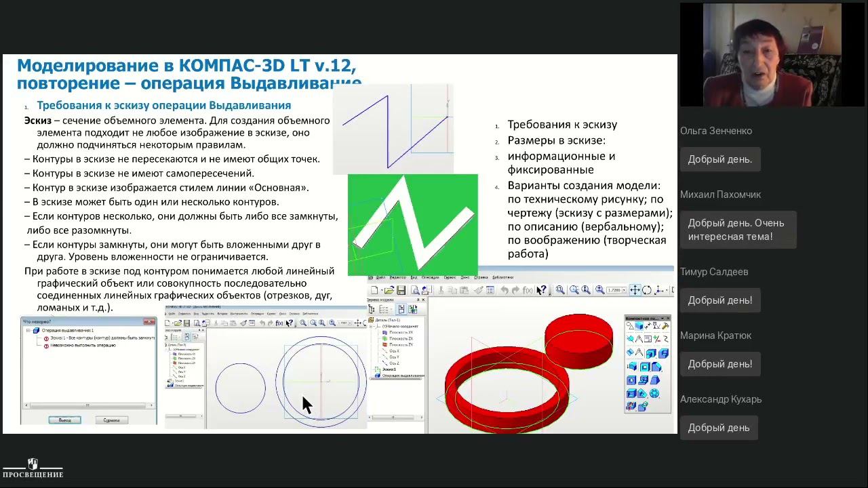This screenshot has width=868, height=488.
Task: Open the scale value dropdown in 3D model window
Action: [x=625, y=290]
